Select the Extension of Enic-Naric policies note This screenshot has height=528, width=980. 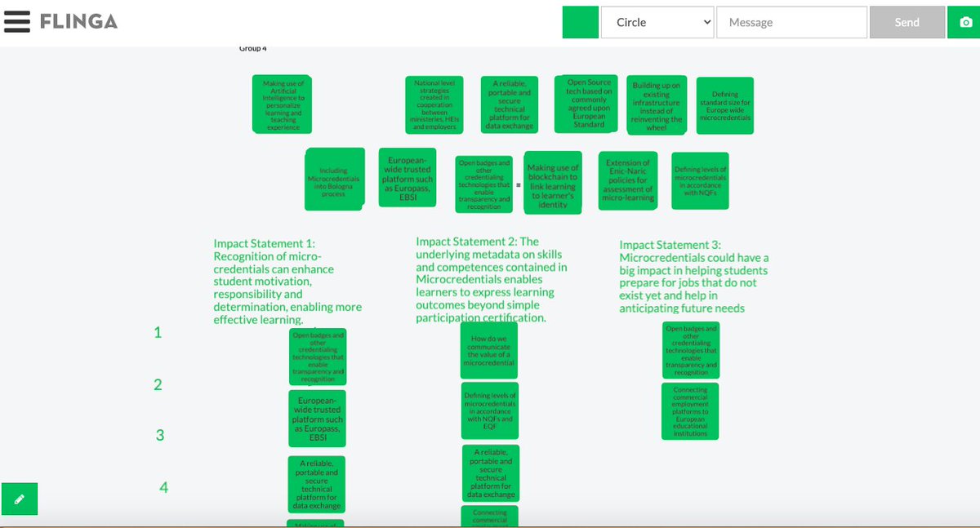point(628,181)
